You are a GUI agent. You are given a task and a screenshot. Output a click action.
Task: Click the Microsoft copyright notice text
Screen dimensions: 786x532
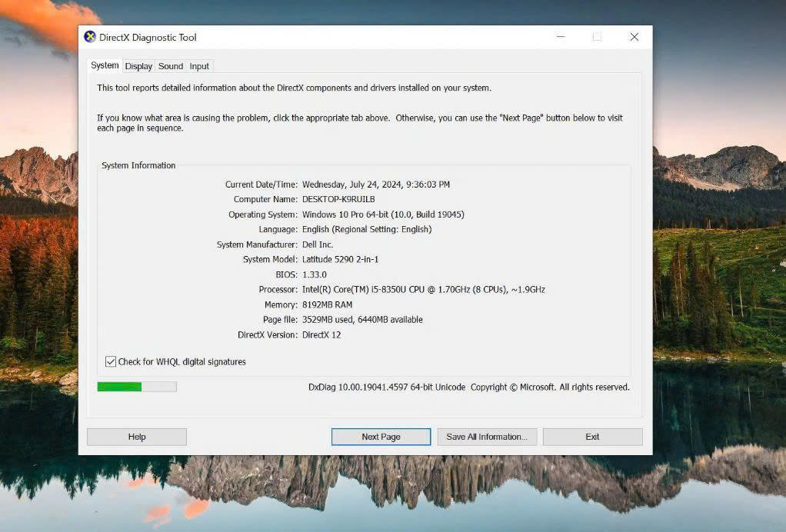(550, 387)
